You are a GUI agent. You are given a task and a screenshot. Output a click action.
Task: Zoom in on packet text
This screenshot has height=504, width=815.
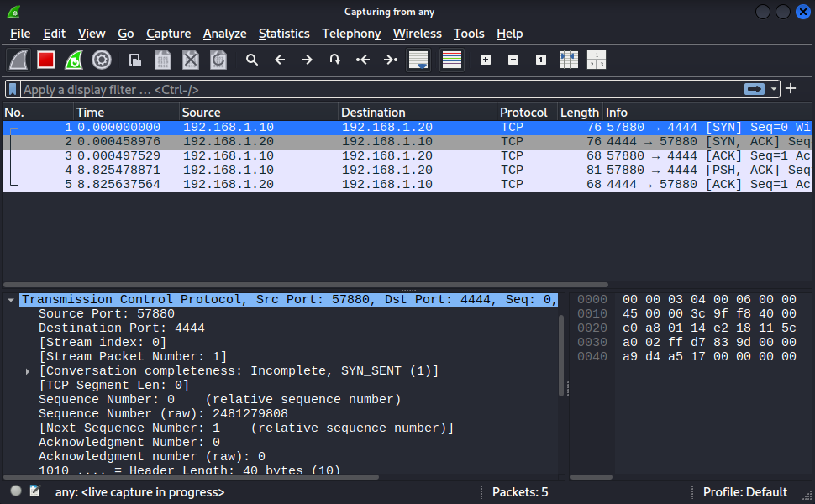click(485, 60)
